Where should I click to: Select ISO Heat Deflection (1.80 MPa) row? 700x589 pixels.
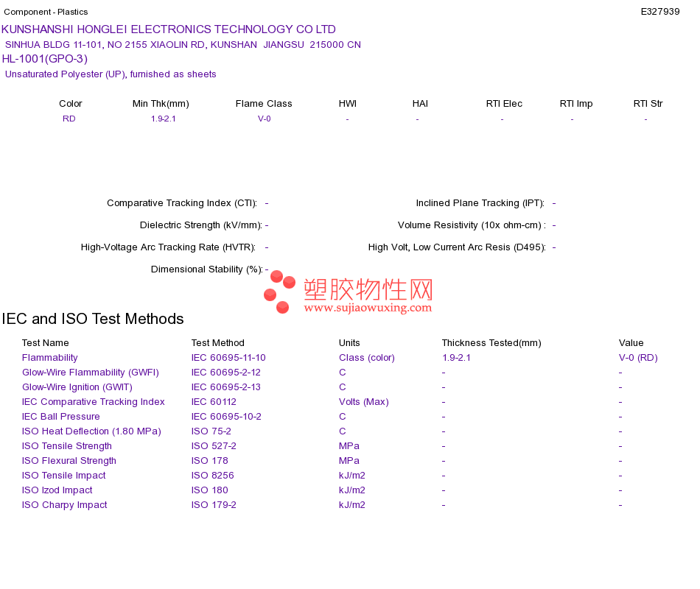coord(91,431)
